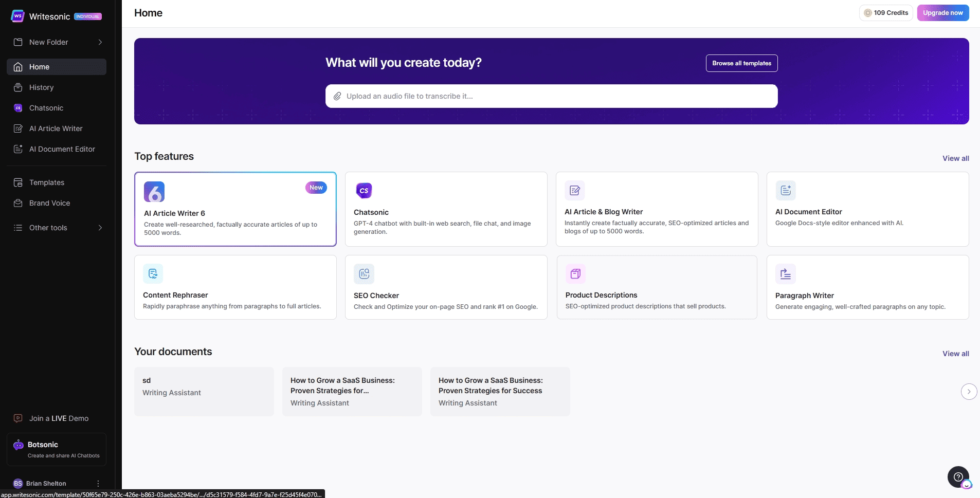
Task: Click the 'AI Article Writer 6' card title
Action: [174, 213]
